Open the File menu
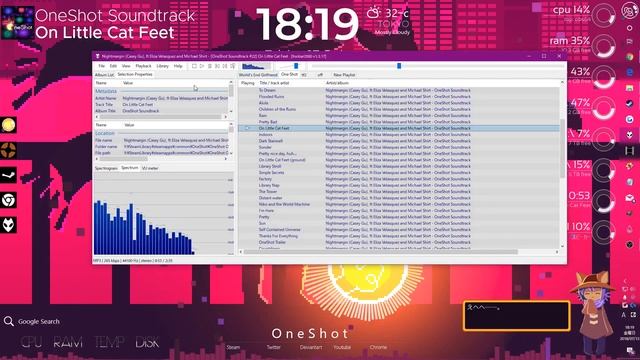 102,66
